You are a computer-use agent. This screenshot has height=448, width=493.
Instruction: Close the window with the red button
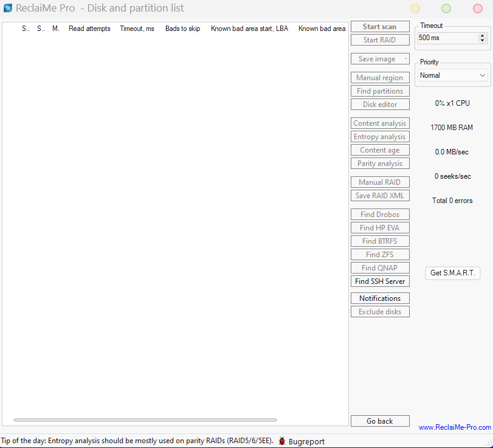click(478, 9)
